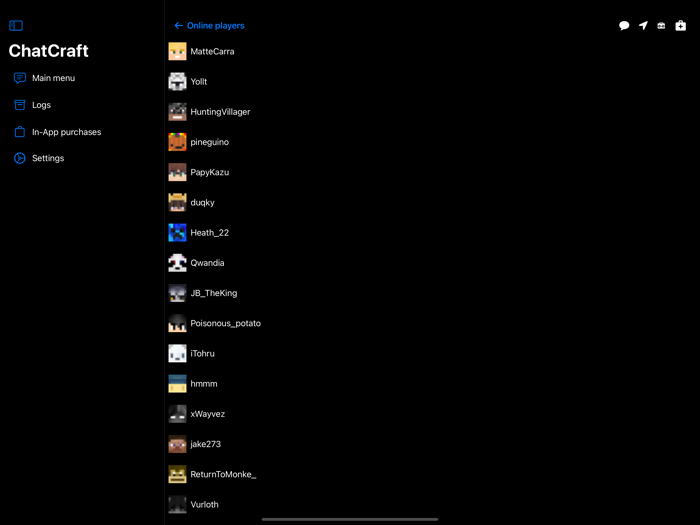The width and height of the screenshot is (700, 525).
Task: Click jake273's avatar
Action: (x=177, y=444)
